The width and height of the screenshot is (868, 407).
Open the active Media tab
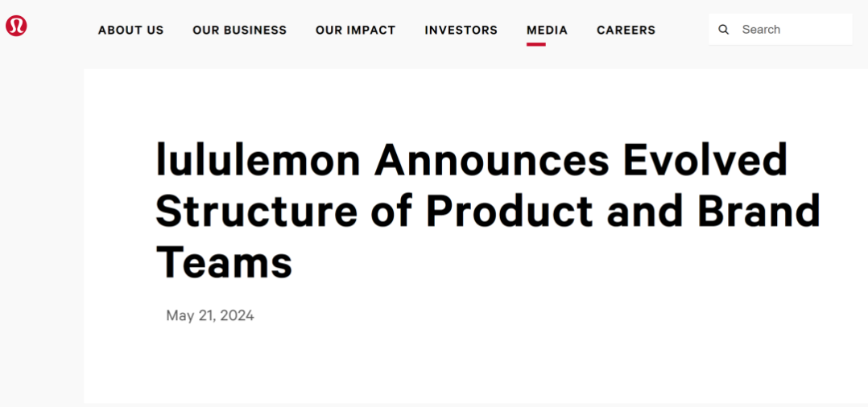pos(547,31)
